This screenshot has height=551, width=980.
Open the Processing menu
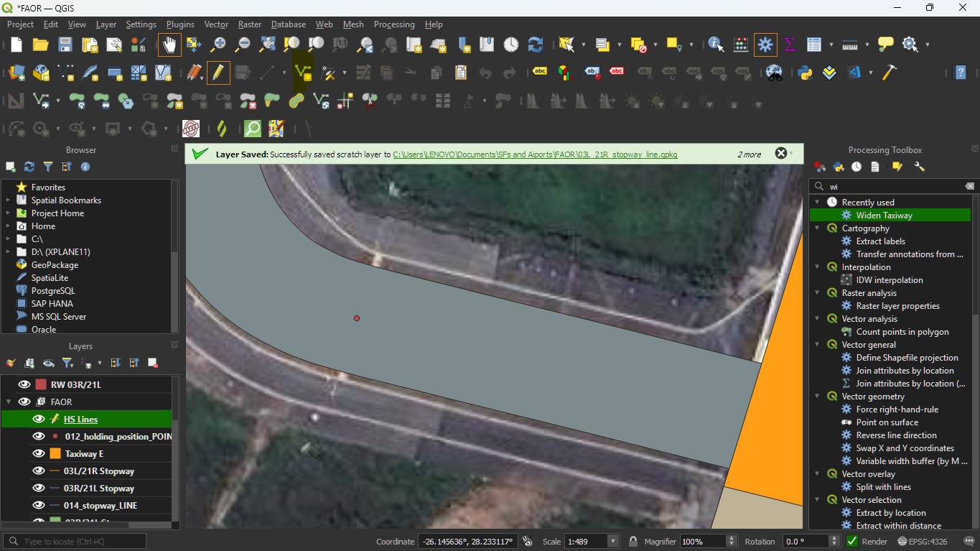pyautogui.click(x=393, y=24)
